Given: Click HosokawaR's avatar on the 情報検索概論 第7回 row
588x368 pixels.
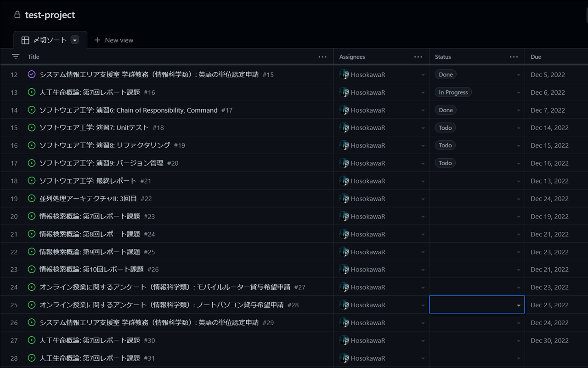Looking at the screenshot, I should coord(345,216).
